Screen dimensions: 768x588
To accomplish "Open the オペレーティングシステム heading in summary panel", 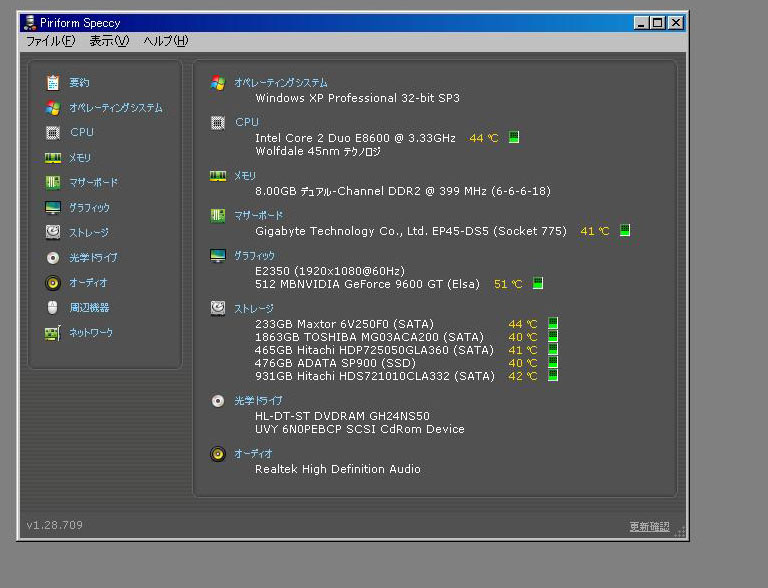I will (x=281, y=82).
